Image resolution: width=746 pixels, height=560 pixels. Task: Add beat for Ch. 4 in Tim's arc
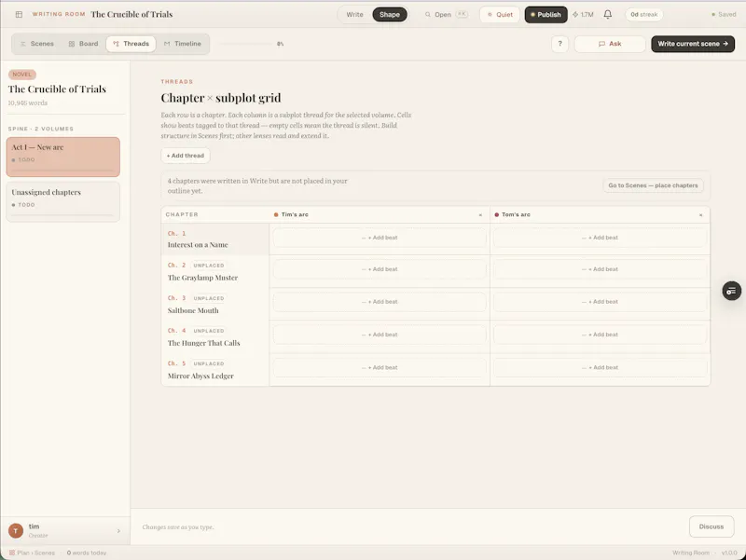[380, 335]
